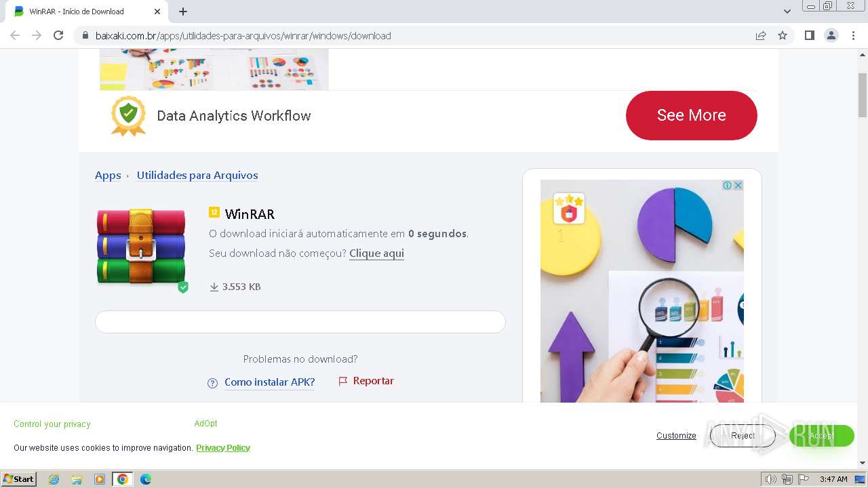Viewport: 868px width, 488px height.
Task: Click the 3.553 KB file size text
Action: tap(241, 287)
